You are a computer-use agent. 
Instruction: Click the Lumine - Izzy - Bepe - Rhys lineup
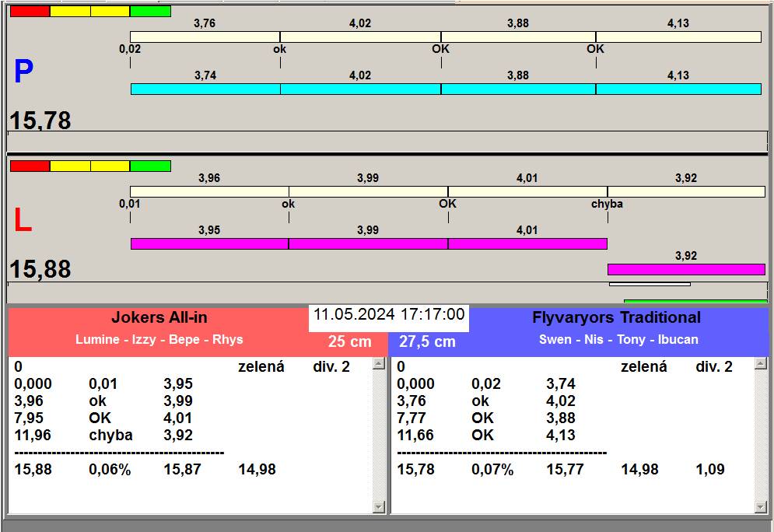tap(159, 340)
